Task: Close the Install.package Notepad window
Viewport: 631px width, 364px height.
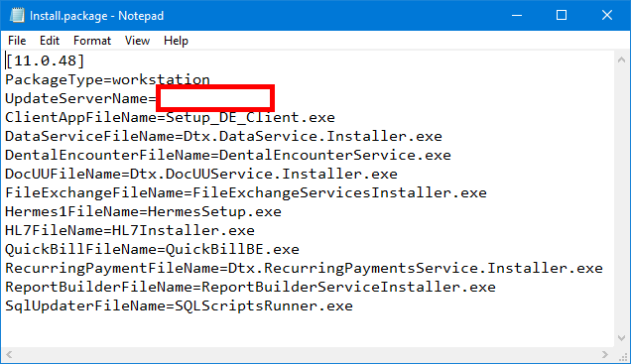Action: [x=607, y=15]
